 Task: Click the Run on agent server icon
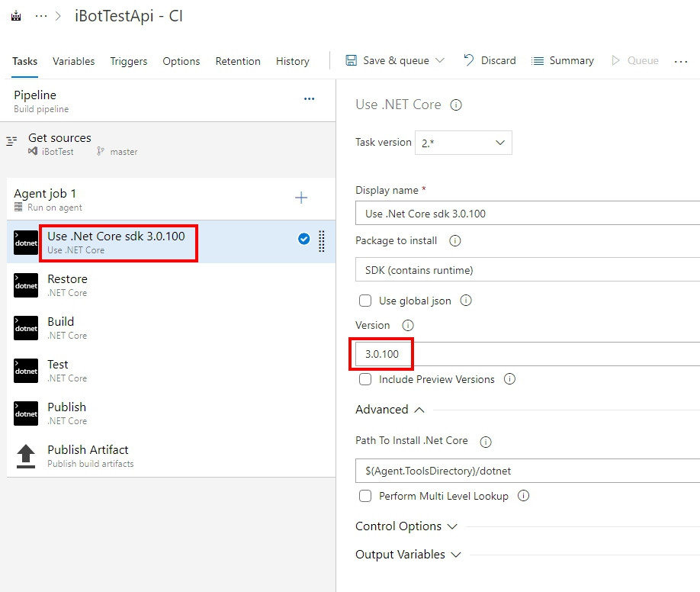pos(18,207)
